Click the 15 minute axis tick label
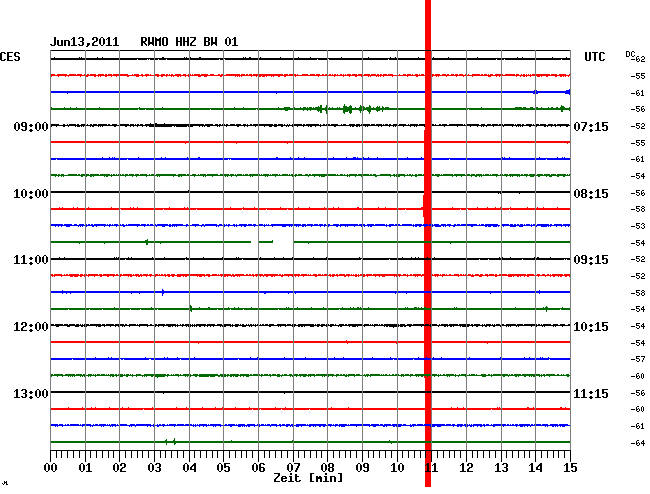The height and width of the screenshot is (494, 650). pyautogui.click(x=570, y=468)
